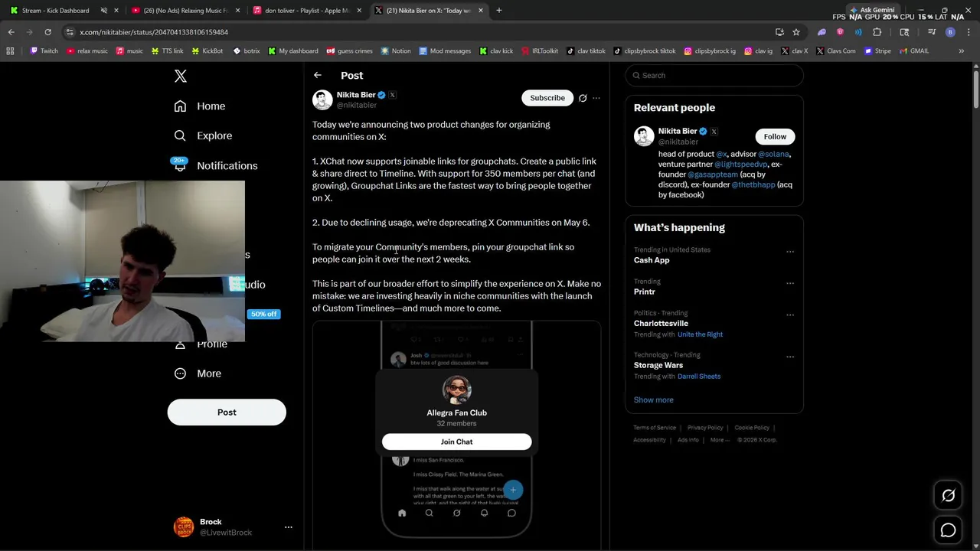This screenshot has height=551, width=980.
Task: Open the Twitch bookmark
Action: pos(44,51)
